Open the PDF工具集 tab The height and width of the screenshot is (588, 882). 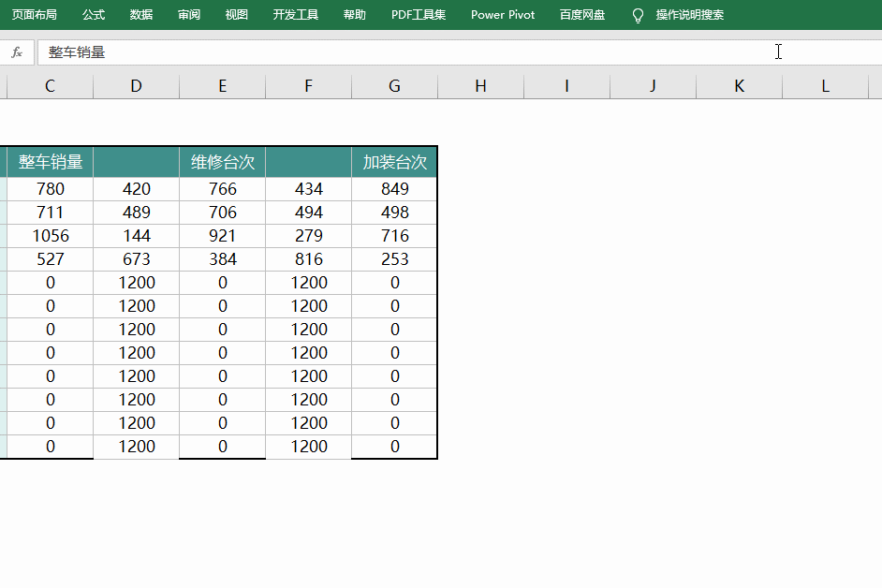point(419,15)
